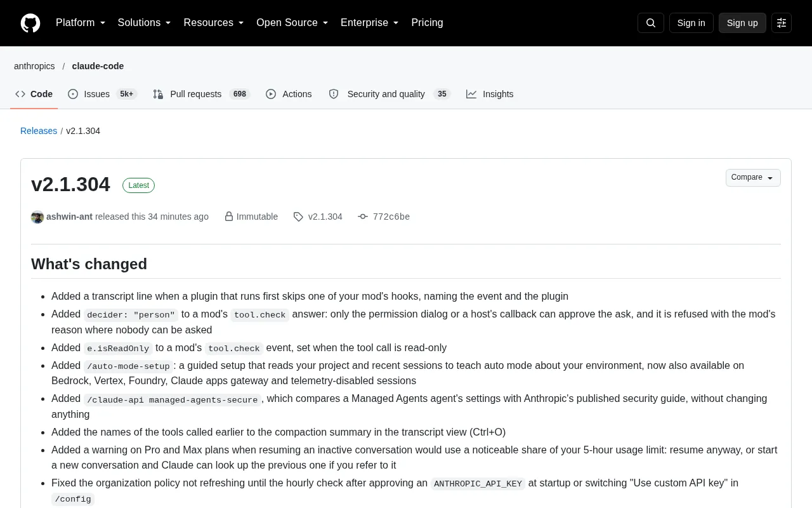Click the Security shield icon

(x=334, y=94)
